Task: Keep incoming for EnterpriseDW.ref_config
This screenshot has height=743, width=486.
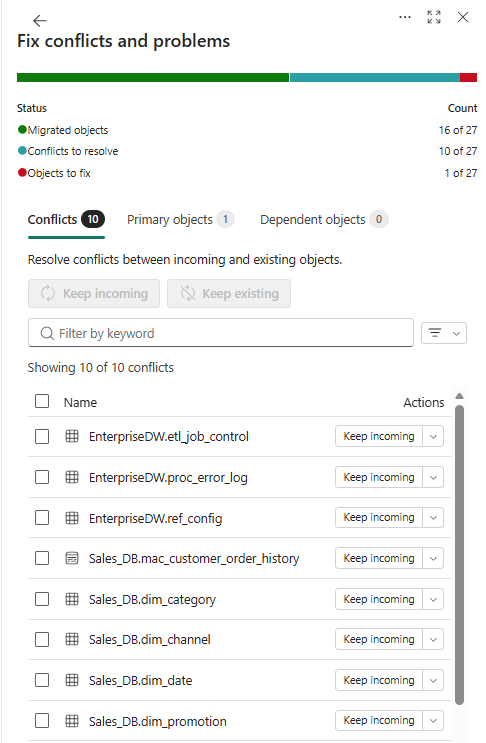Action: coord(379,518)
